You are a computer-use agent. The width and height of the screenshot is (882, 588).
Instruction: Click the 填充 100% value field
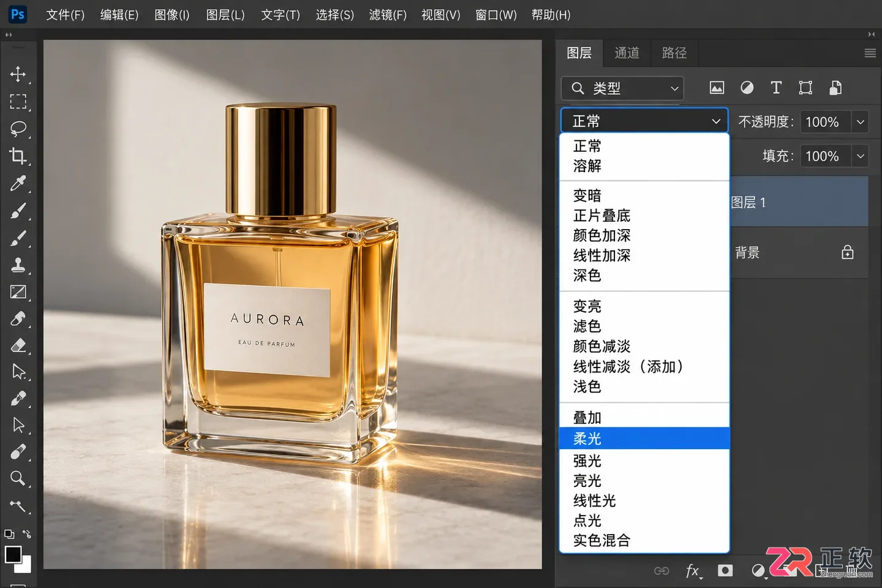pos(826,156)
